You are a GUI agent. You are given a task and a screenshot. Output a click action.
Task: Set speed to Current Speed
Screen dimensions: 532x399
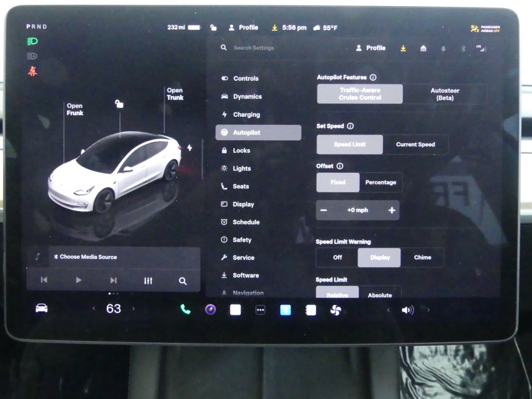click(x=415, y=144)
